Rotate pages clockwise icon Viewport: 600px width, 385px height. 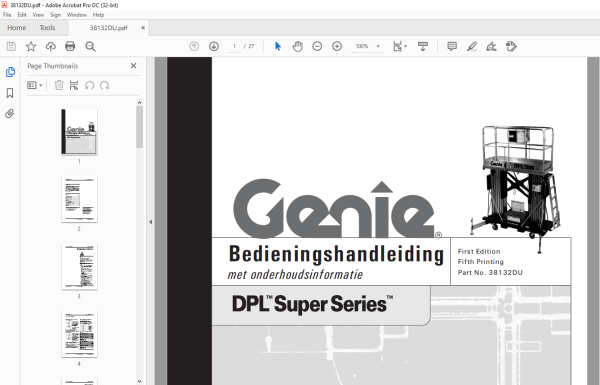pyautogui.click(x=104, y=85)
